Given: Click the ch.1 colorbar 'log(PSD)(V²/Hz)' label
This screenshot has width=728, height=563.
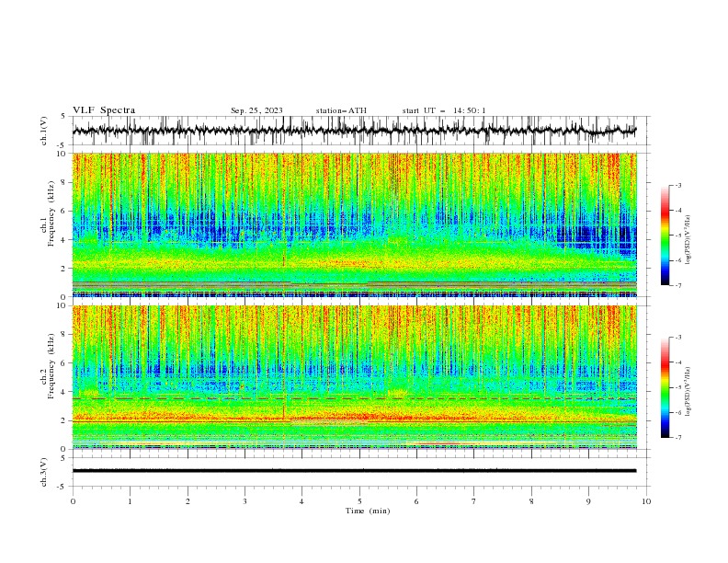Looking at the screenshot, I should pyautogui.click(x=688, y=240).
